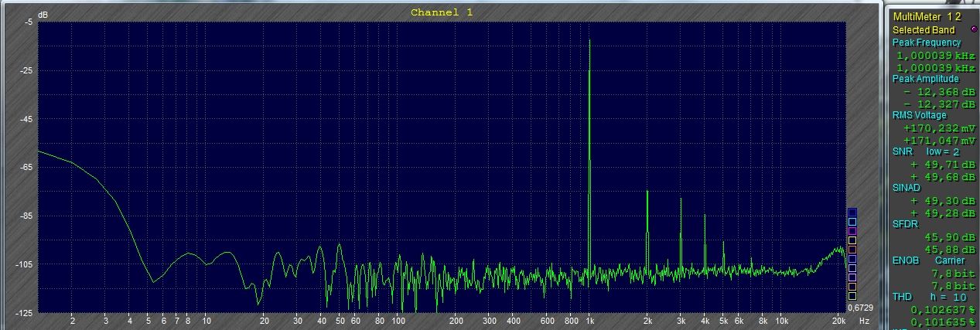Click the Channel 1 graph title
980x330 pixels.
[x=441, y=12]
